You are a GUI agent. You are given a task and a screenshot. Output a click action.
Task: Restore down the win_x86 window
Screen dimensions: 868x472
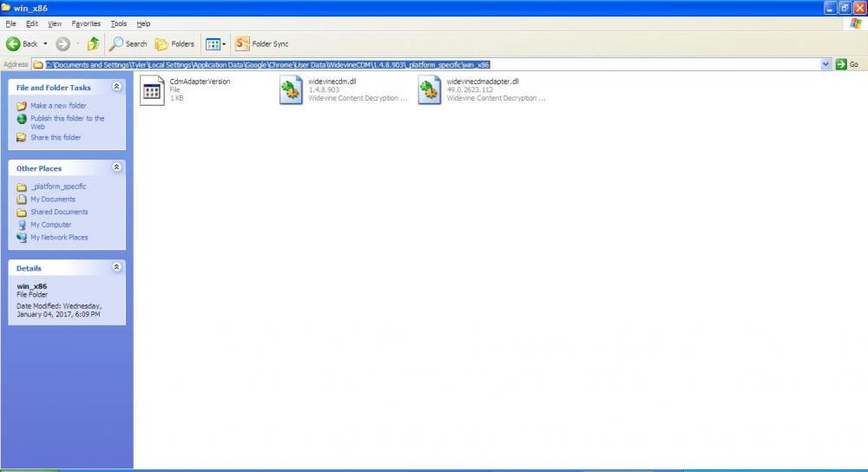coord(845,8)
